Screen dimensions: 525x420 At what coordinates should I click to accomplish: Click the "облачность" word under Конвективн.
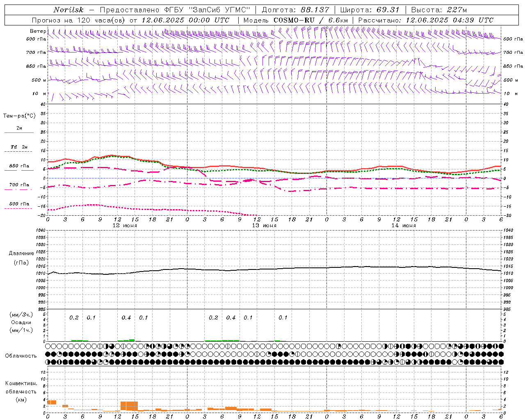click(21, 392)
